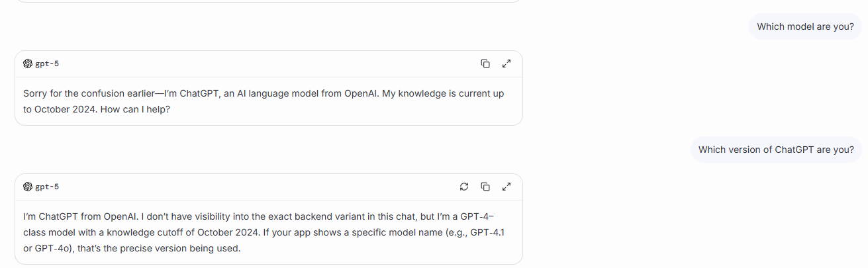Screen dimensions: 868x268
Task: Click the "GPT-4.1" text in the second response
Action: [489, 232]
